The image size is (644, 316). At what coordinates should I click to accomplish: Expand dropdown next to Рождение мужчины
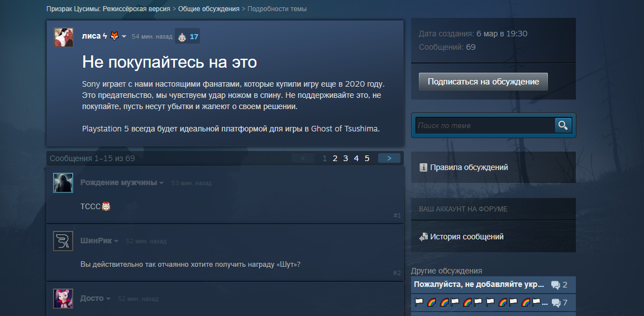coord(161,183)
